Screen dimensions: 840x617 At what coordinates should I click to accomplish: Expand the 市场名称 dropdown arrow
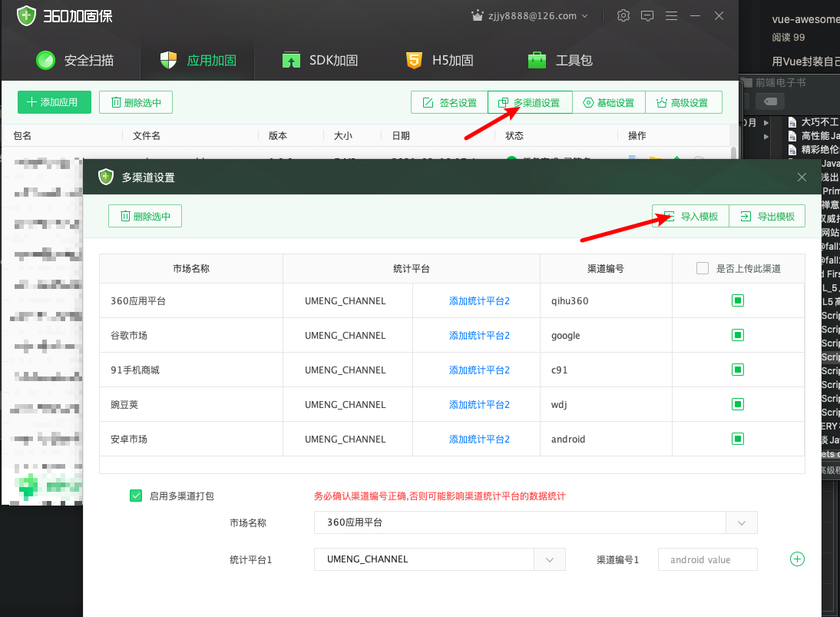(x=742, y=522)
